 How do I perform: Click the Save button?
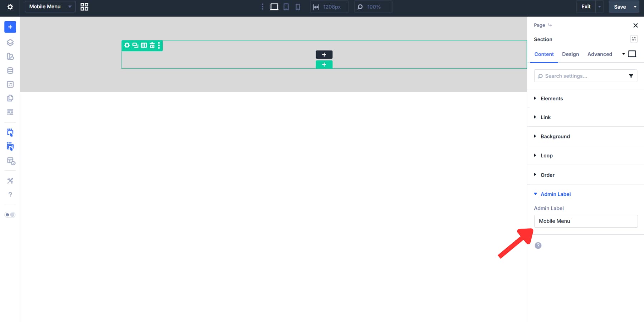point(620,6)
